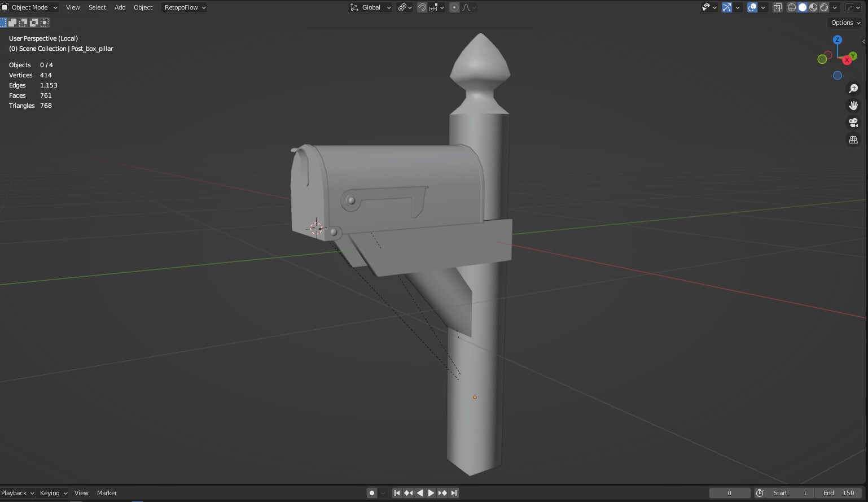This screenshot has height=502, width=868.
Task: Open the snapping options dropdown
Action: [442, 7]
